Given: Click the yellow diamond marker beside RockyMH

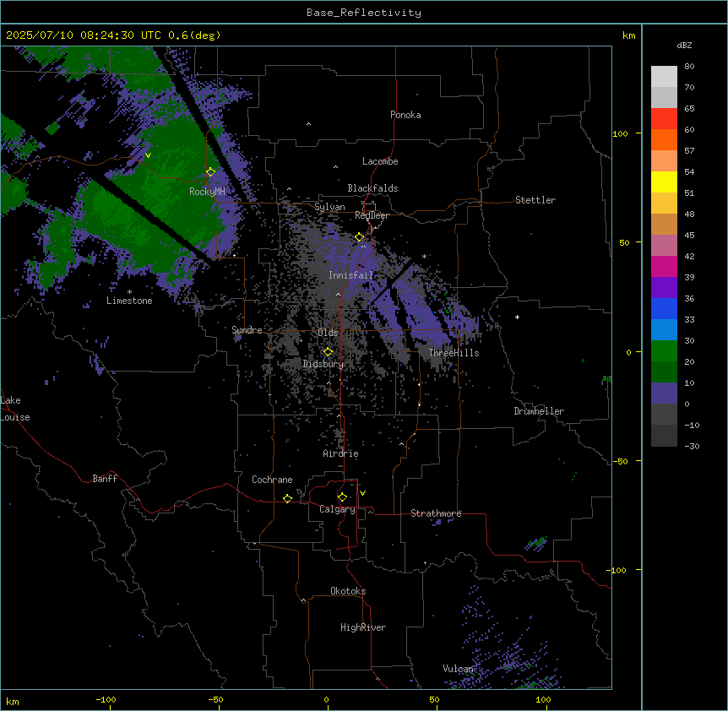Looking at the screenshot, I should tap(211, 172).
